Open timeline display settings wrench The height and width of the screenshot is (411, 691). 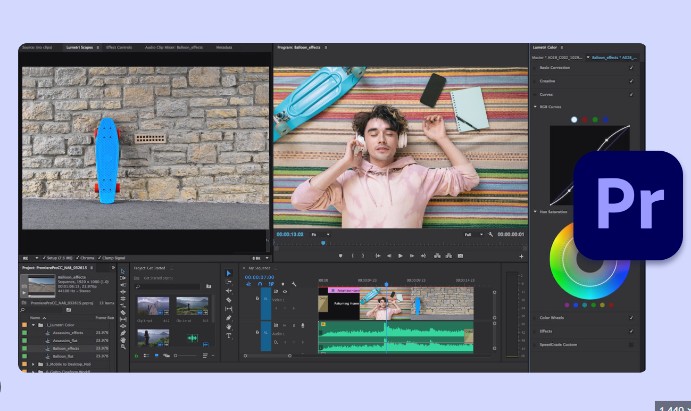tap(294, 284)
